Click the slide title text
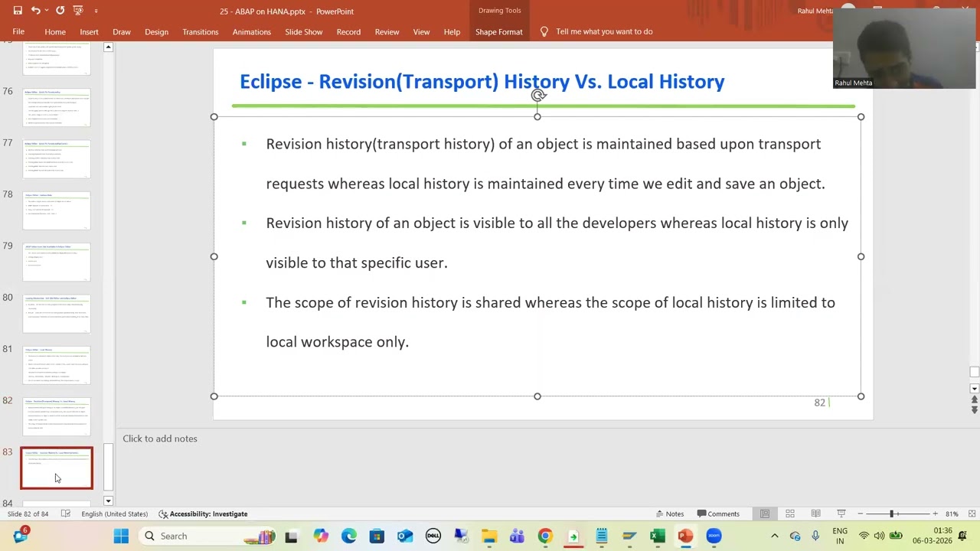This screenshot has height=551, width=980. [482, 81]
